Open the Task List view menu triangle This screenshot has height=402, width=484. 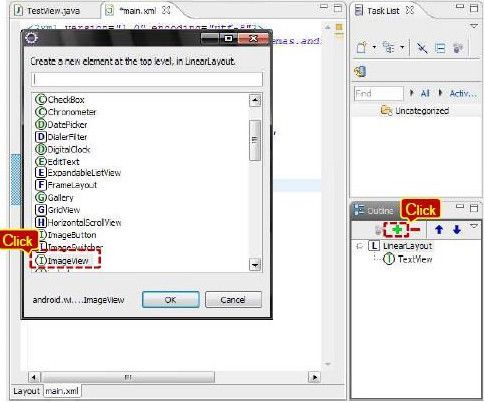click(x=474, y=26)
